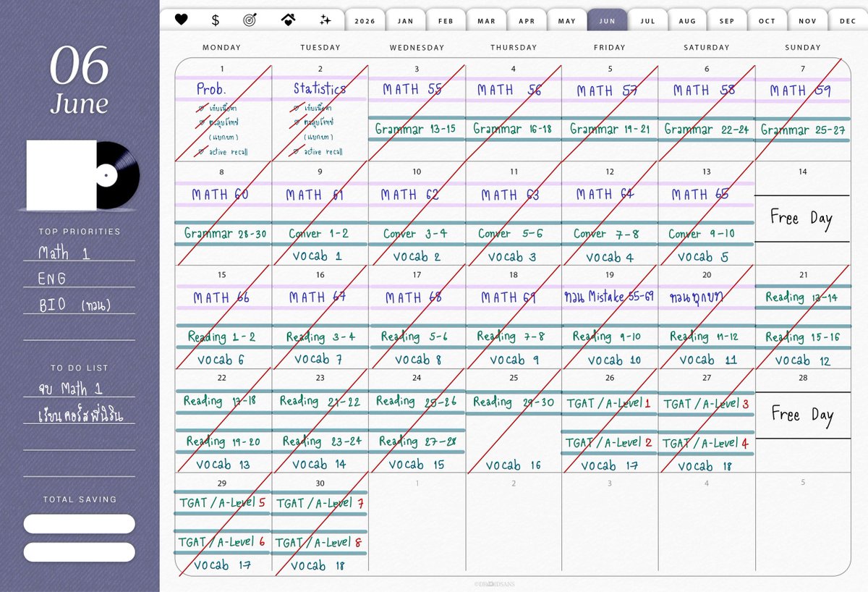
Task: Click 'Conver 1-2' on June 9
Action: point(318,234)
